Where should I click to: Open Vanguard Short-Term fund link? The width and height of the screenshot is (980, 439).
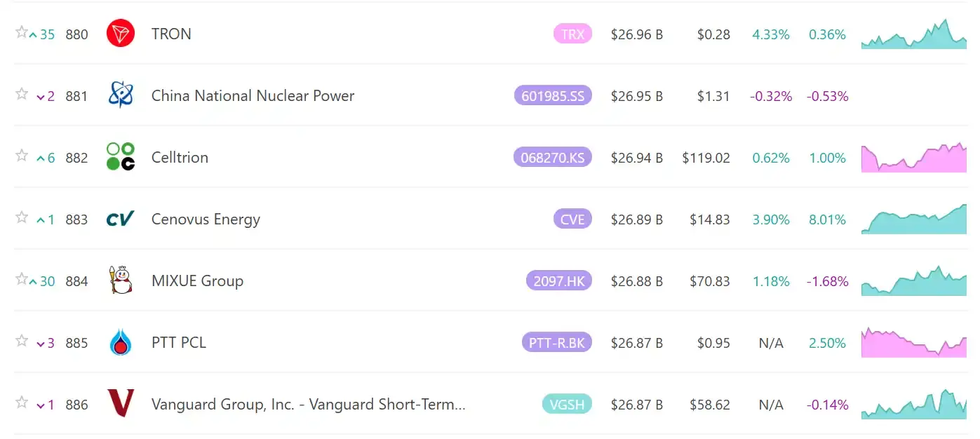pyautogui.click(x=308, y=405)
